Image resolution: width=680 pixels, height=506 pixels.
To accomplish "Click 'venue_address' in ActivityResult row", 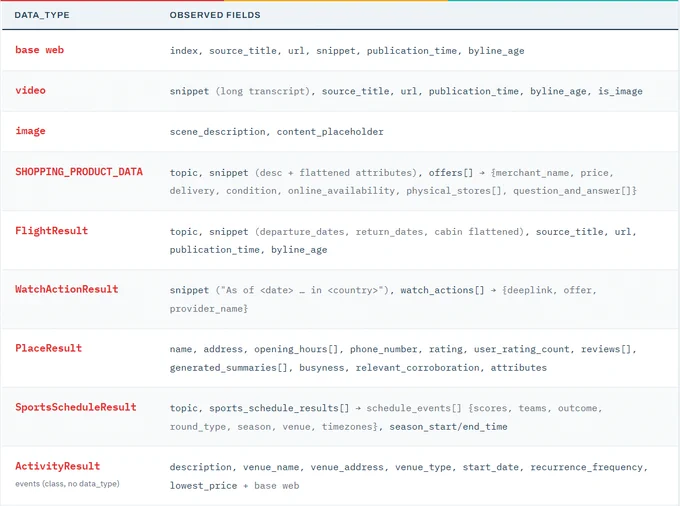I will coord(347,467).
